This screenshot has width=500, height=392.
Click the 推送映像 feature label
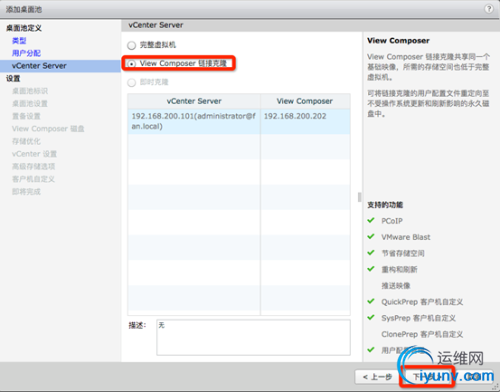(x=396, y=285)
